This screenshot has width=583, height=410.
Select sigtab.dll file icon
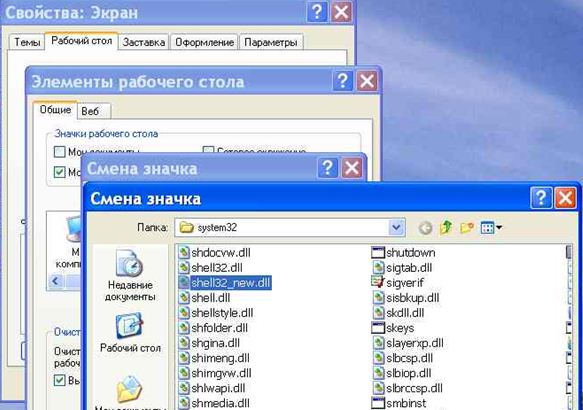coord(378,268)
